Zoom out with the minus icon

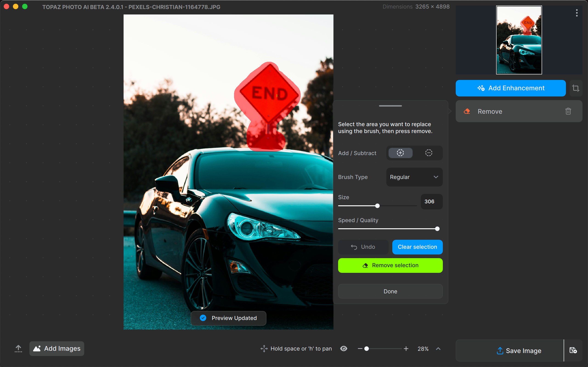[360, 349]
